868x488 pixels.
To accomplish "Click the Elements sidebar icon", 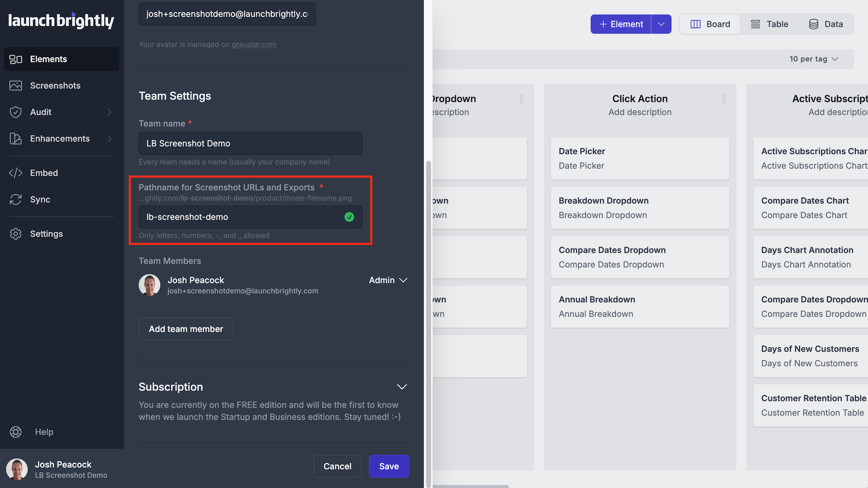I will [x=16, y=59].
